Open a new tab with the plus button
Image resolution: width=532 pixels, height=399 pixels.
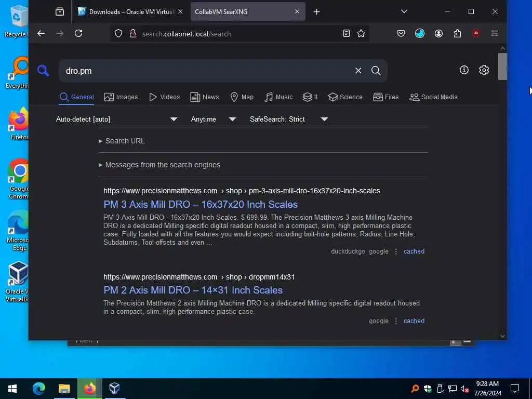tap(316, 12)
